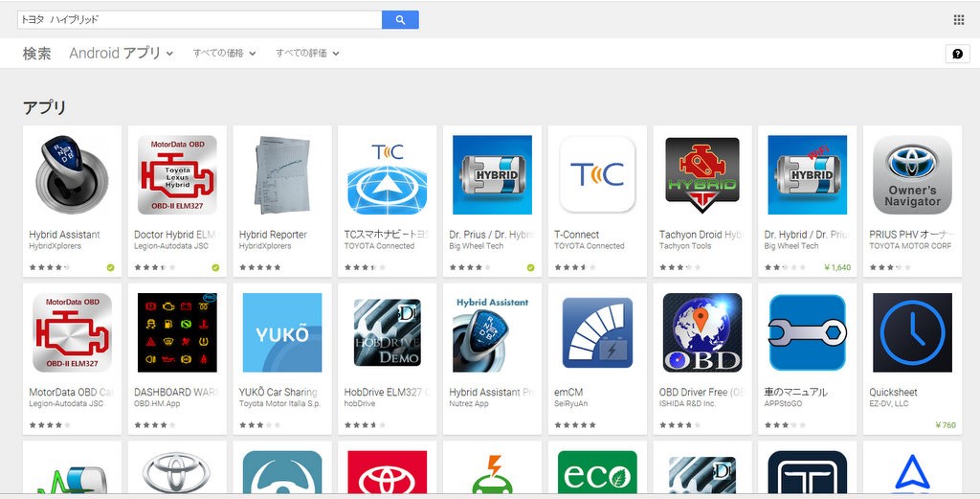
Task: Open the YUKÕ Car Sharing icon
Action: point(282,332)
